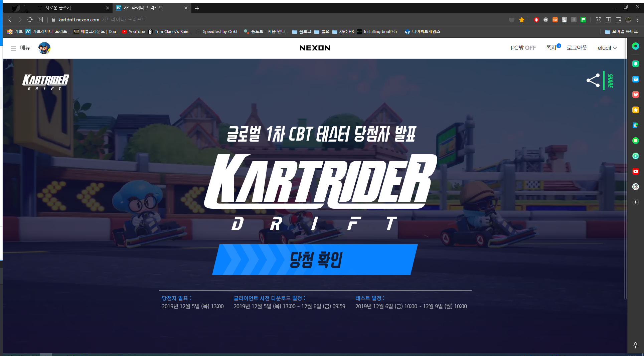Screen dimensions: 644x356
Task: Click the Dao character avatar icon
Action: [x=44, y=48]
